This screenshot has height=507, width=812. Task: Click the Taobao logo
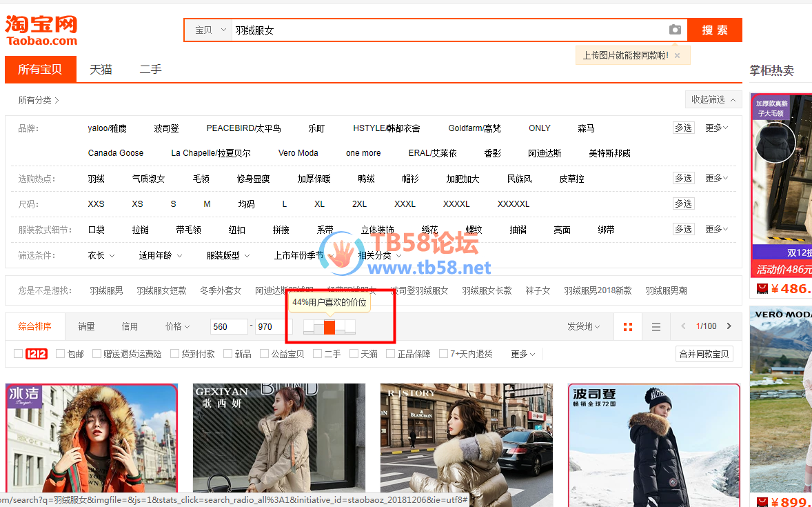[x=41, y=30]
